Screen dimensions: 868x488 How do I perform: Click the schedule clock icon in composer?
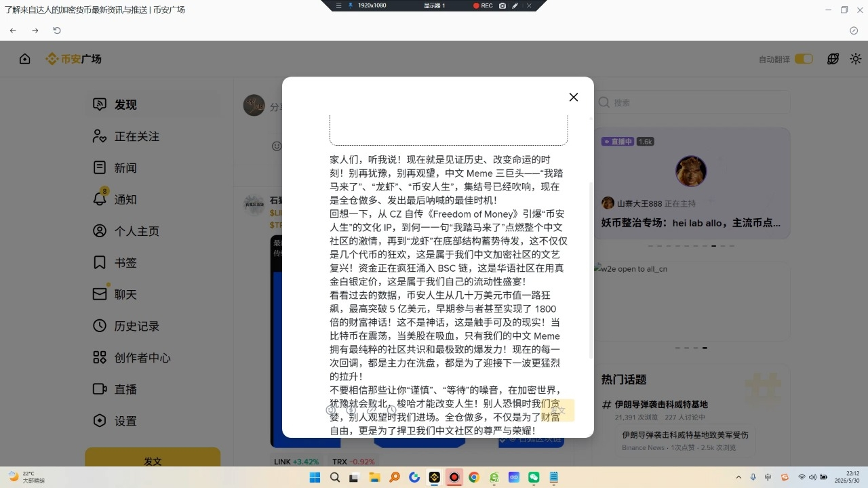(x=391, y=409)
